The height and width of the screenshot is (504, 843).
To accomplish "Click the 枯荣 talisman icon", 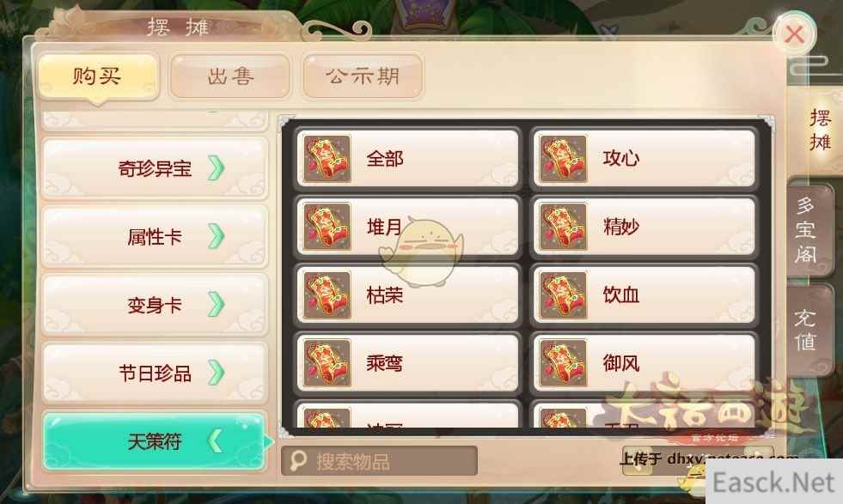I will pyautogui.click(x=327, y=295).
